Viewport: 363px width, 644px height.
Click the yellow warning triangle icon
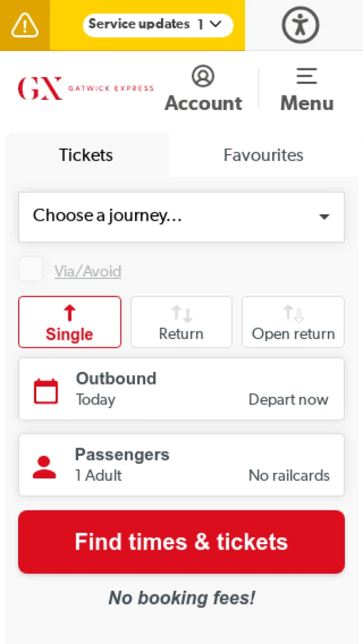point(25,25)
